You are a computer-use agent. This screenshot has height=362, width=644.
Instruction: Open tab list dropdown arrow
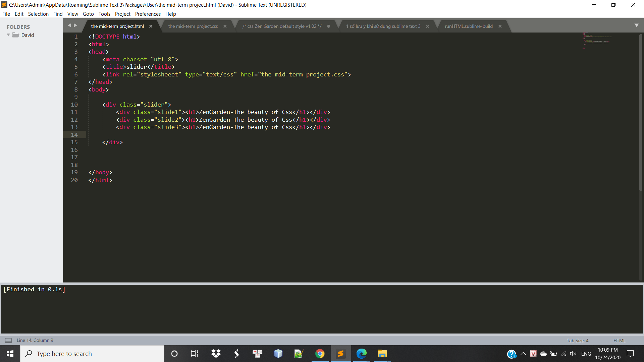[x=636, y=25]
